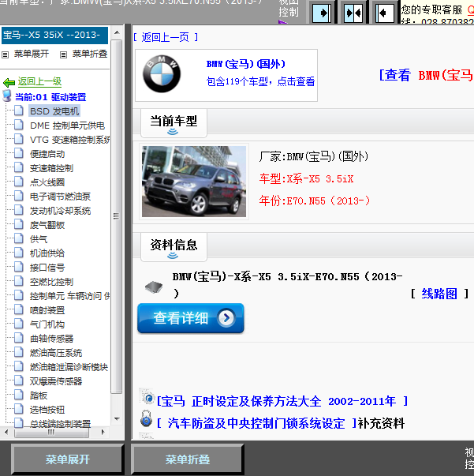Screen dimensions: 474x476
Task: Select 接口信号 in the tree
Action: click(47, 268)
